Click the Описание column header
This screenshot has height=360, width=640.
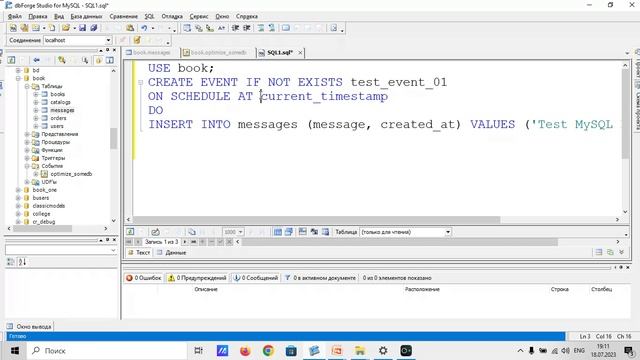click(x=206, y=289)
